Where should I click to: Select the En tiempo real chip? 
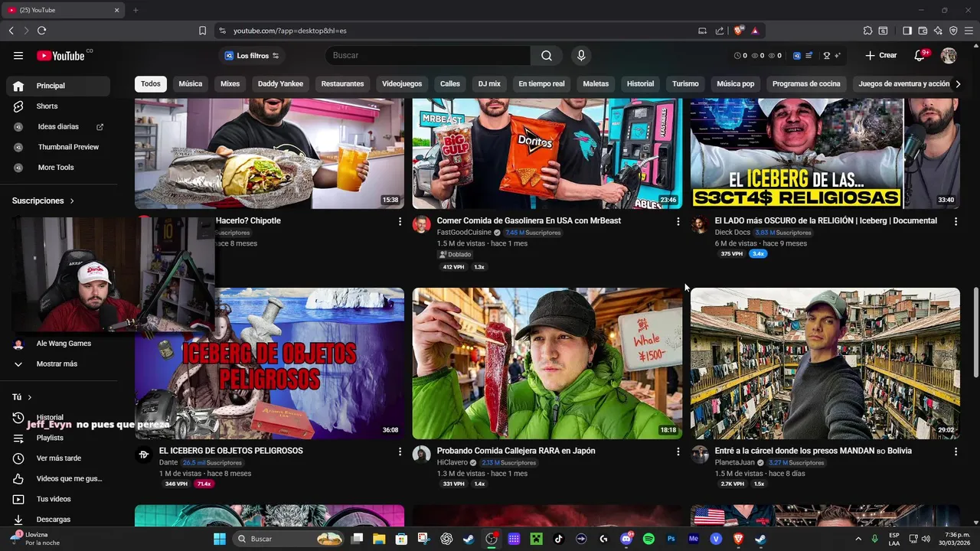(x=541, y=83)
